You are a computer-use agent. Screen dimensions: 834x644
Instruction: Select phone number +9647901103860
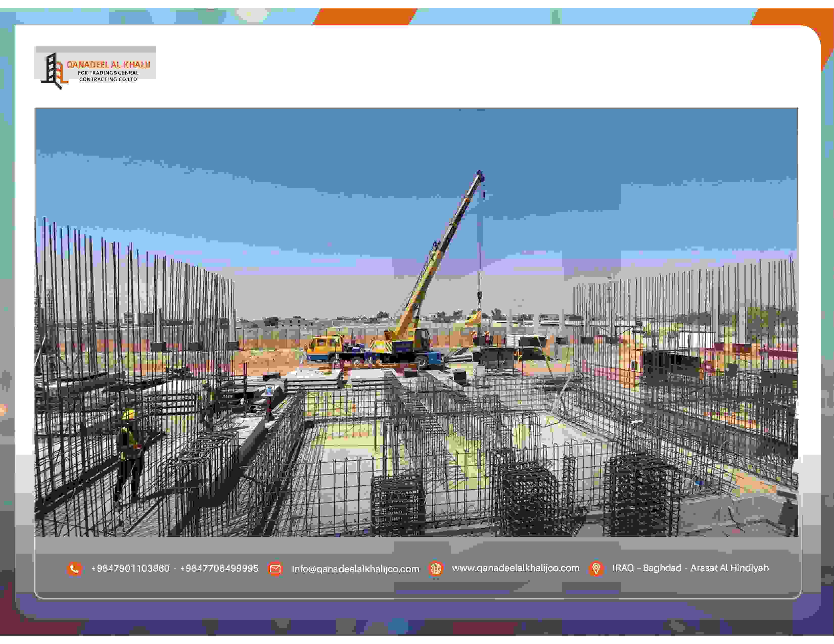point(130,568)
